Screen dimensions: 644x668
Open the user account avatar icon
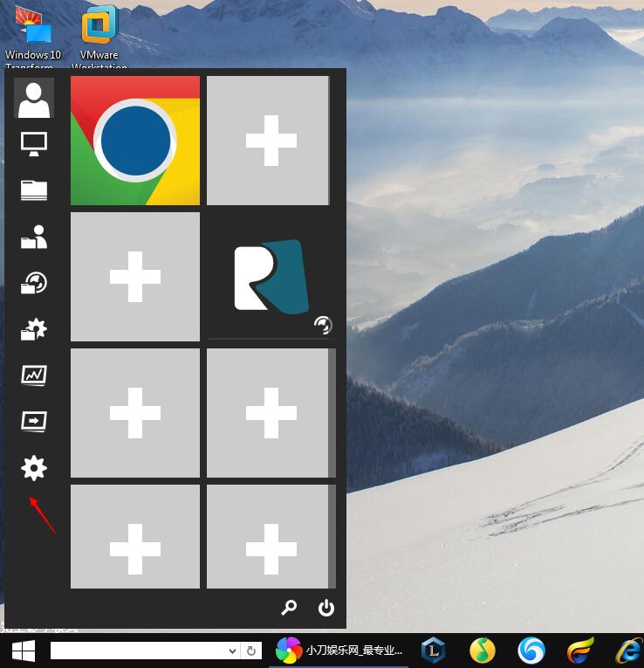[x=34, y=98]
